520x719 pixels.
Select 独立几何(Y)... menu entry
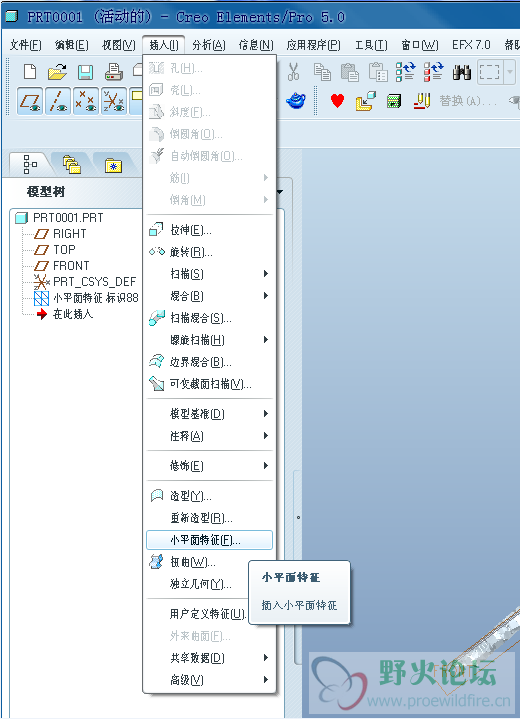[x=198, y=584]
